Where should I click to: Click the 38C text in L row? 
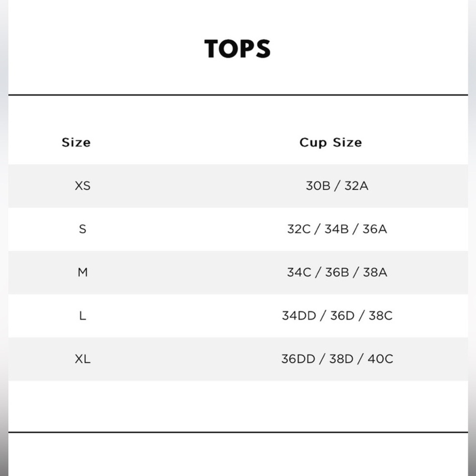381,316
